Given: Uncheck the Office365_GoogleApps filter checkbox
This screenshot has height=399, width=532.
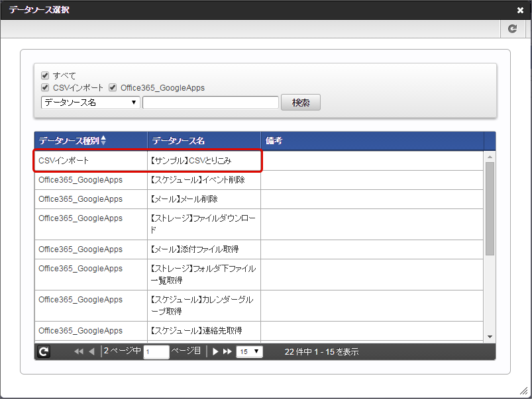Looking at the screenshot, I should [x=113, y=87].
